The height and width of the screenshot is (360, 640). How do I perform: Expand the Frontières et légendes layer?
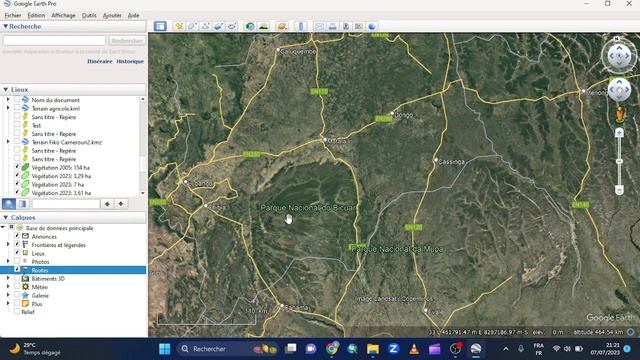pos(8,245)
